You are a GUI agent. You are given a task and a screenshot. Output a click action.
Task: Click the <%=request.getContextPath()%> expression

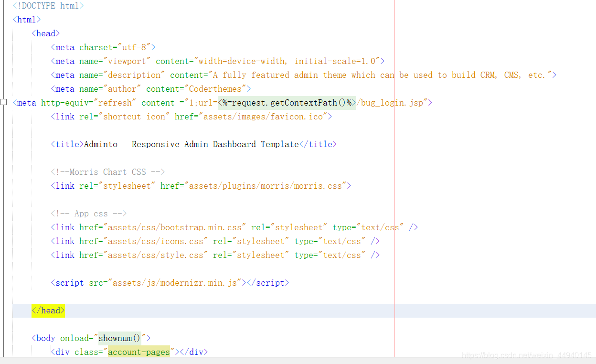(x=287, y=103)
